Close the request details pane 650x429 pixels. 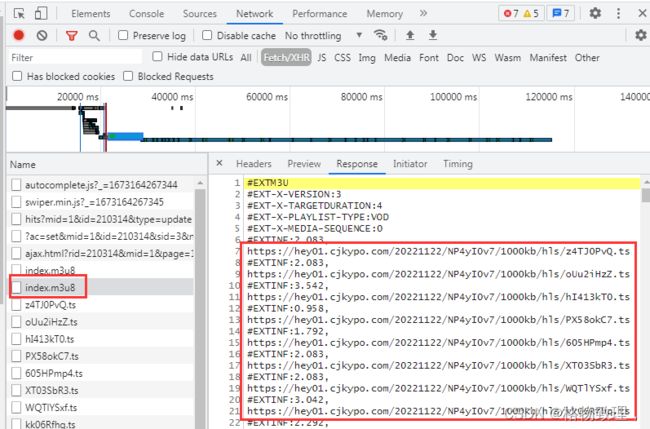tap(219, 163)
